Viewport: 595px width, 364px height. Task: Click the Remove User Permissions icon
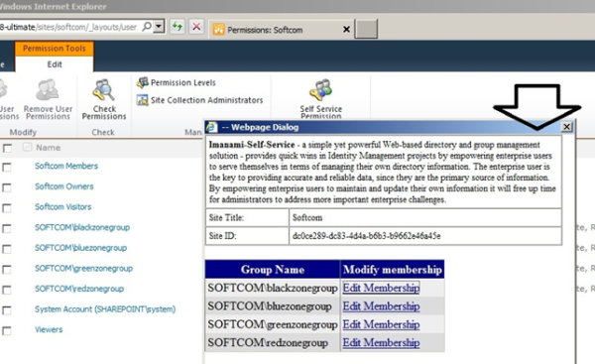point(47,90)
